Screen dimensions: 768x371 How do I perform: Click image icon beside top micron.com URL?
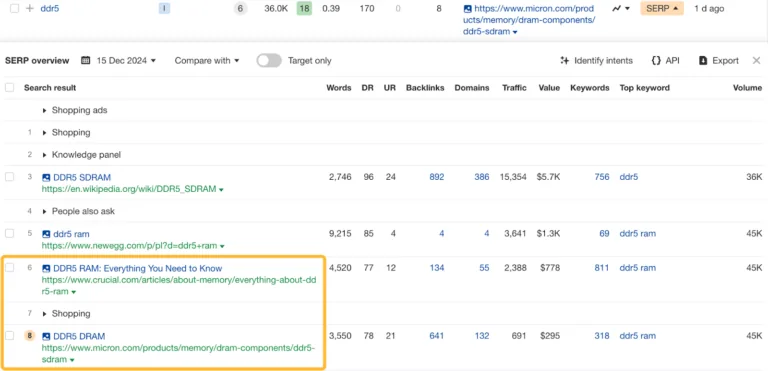467,8
